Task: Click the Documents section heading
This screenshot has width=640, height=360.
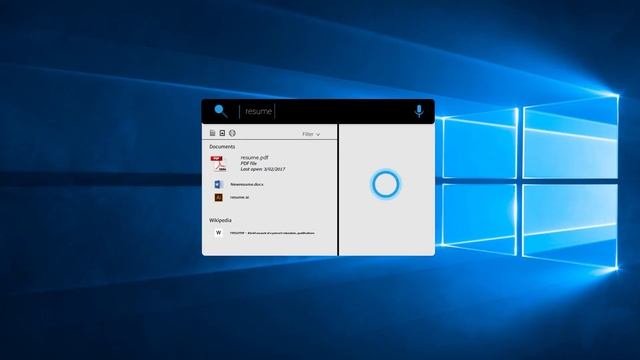Action: point(222,147)
